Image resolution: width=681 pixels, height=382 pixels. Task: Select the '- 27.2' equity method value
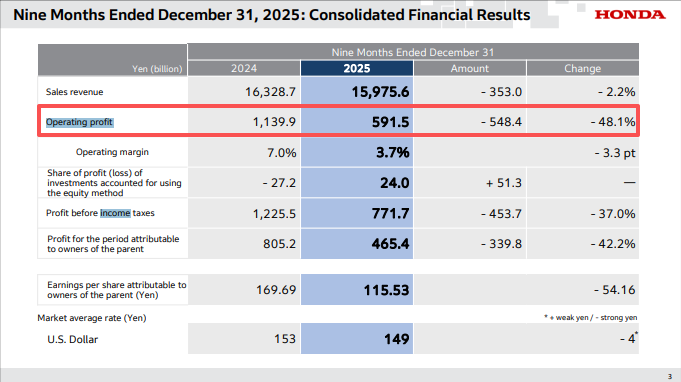point(279,183)
